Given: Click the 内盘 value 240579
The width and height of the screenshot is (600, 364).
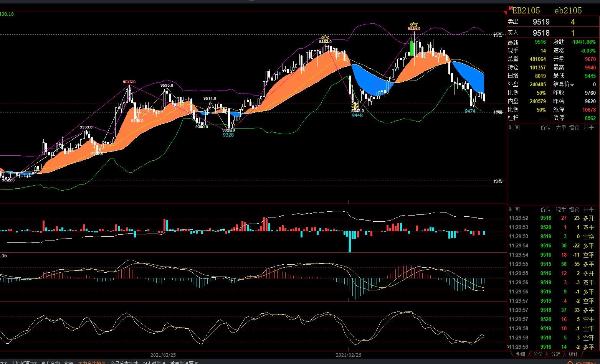Looking at the screenshot, I should 538,101.
